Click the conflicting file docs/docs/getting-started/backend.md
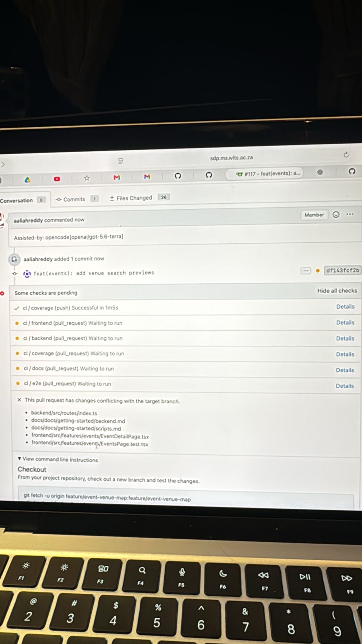This screenshot has height=644, width=362. [x=78, y=421]
